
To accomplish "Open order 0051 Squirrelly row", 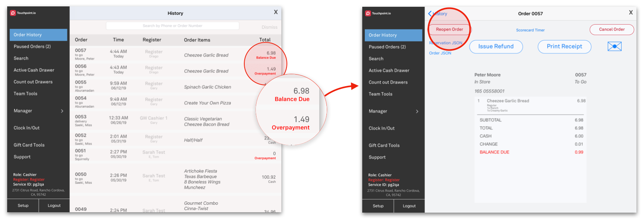I will click(175, 155).
